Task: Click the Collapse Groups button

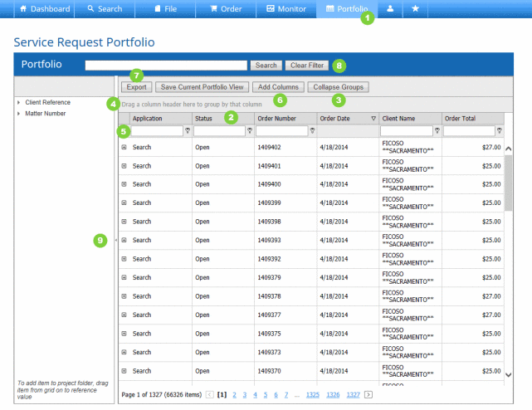Action: pyautogui.click(x=339, y=87)
